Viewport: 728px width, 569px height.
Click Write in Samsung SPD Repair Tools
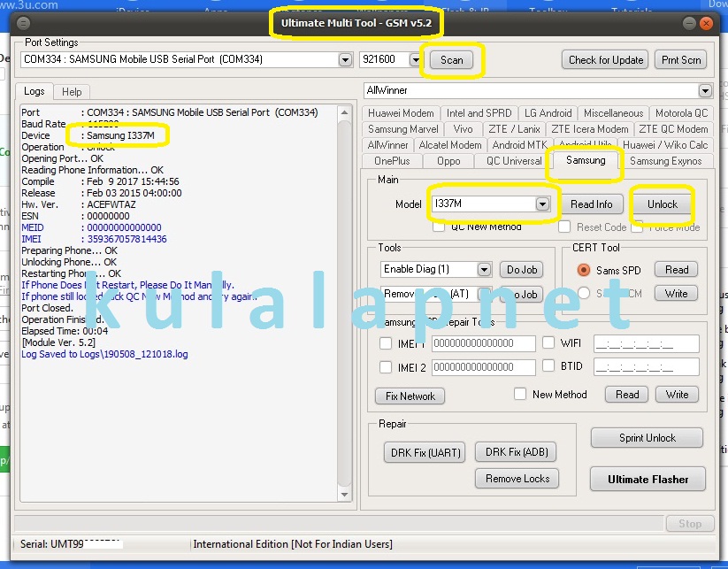tap(677, 395)
